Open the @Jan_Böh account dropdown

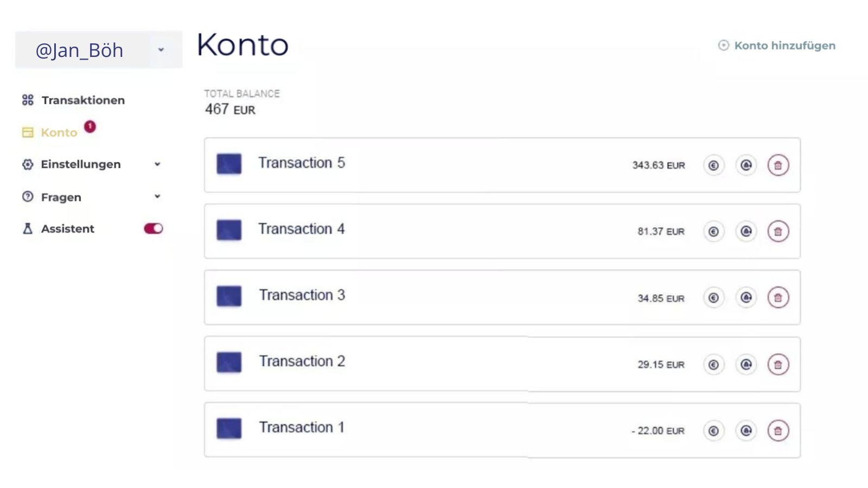tap(161, 50)
